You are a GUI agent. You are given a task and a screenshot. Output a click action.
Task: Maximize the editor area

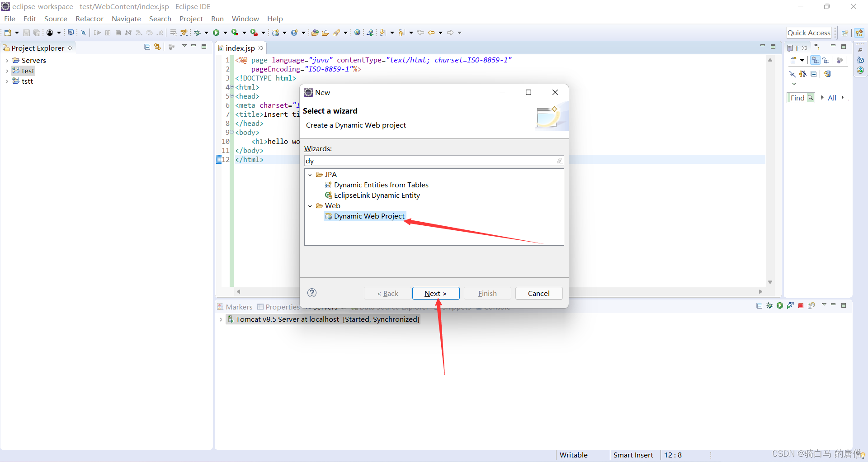773,47
